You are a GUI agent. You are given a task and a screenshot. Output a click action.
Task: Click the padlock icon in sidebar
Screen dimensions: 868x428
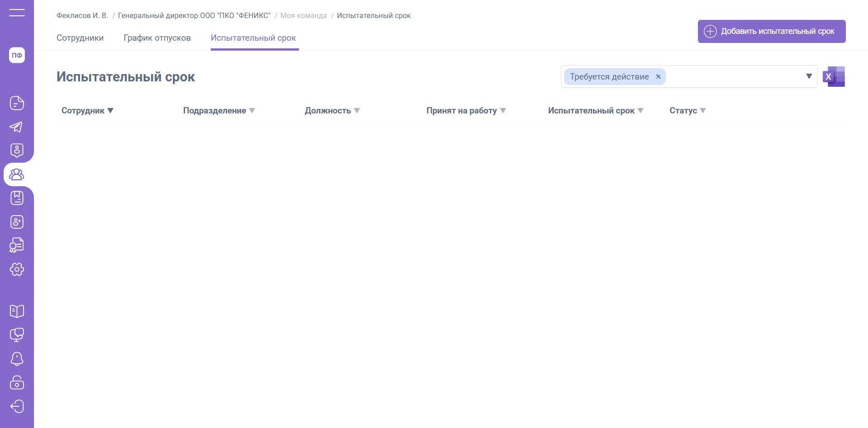[17, 382]
